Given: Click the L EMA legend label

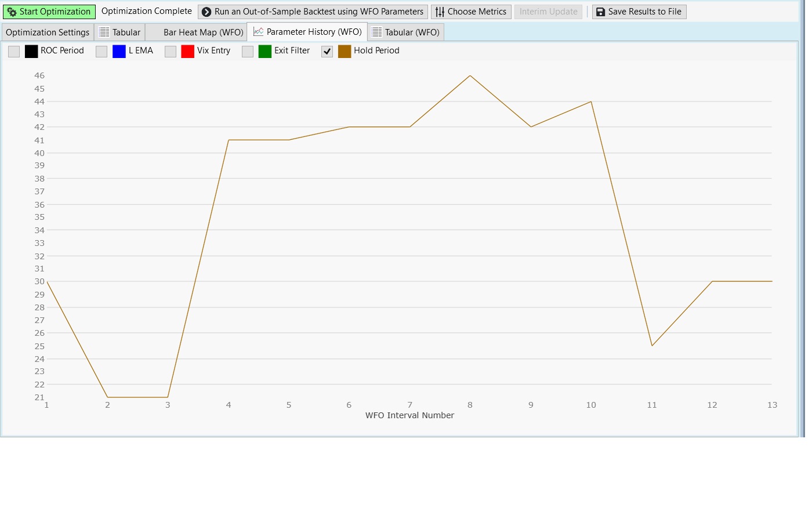Looking at the screenshot, I should (141, 50).
